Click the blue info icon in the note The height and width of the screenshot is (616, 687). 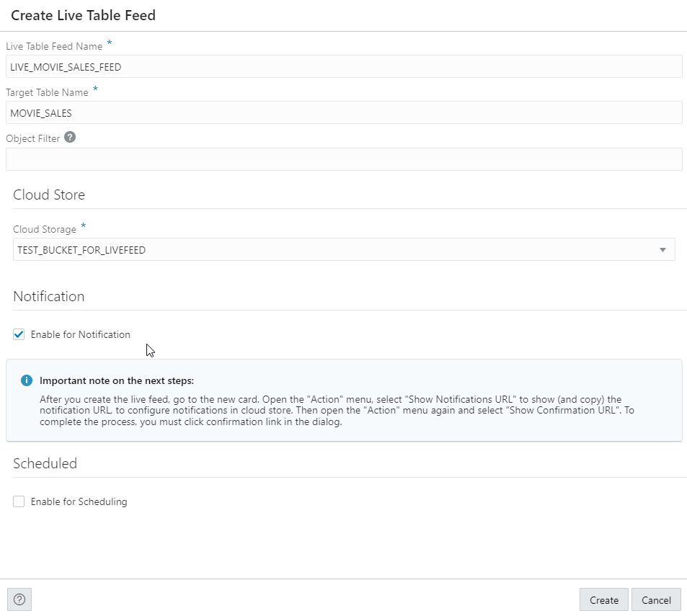tap(27, 380)
